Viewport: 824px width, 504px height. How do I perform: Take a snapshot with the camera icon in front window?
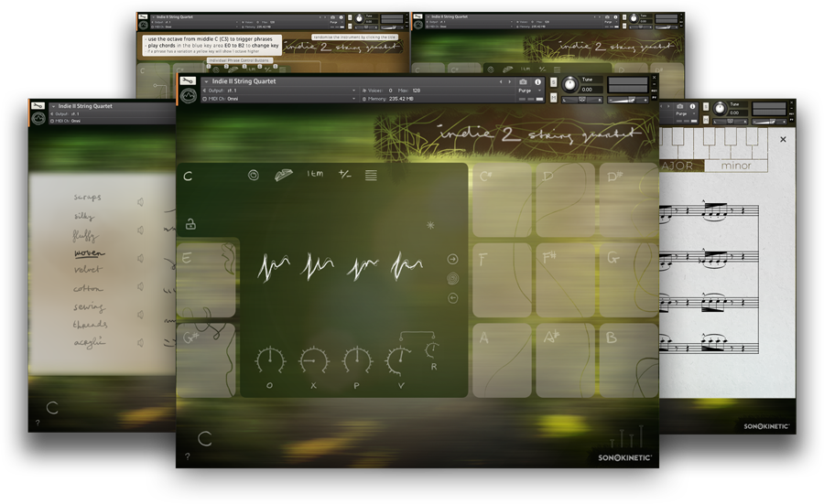523,82
